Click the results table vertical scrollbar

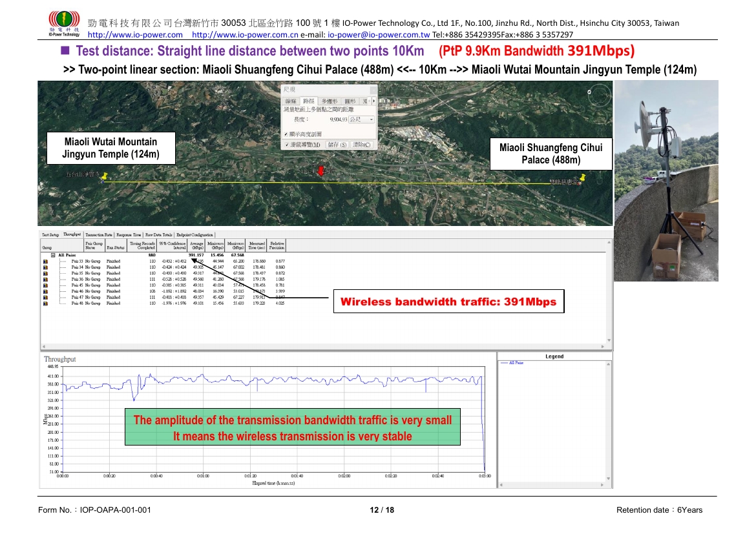[x=609, y=291]
